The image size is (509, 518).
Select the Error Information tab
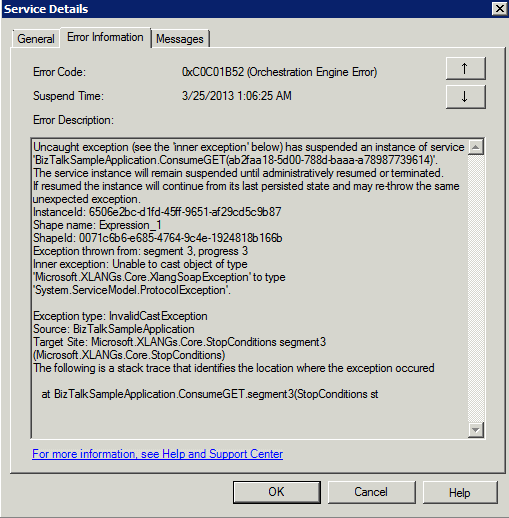coord(105,37)
